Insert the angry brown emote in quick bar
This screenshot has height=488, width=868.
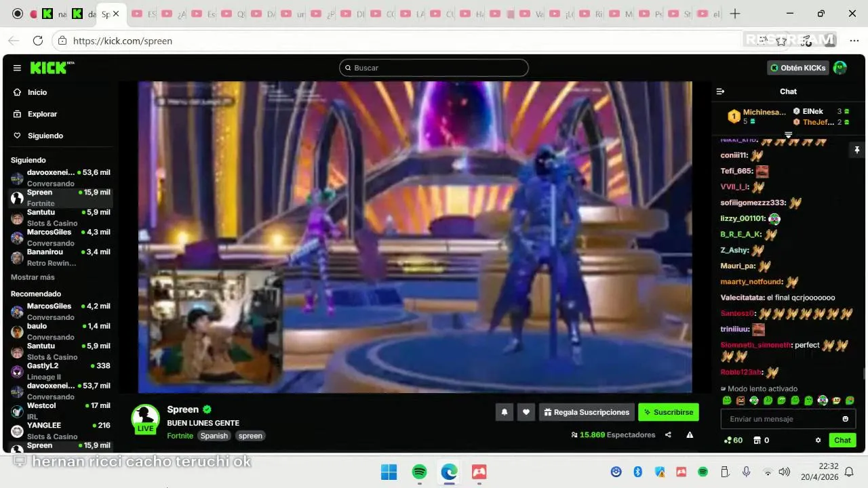click(x=741, y=401)
